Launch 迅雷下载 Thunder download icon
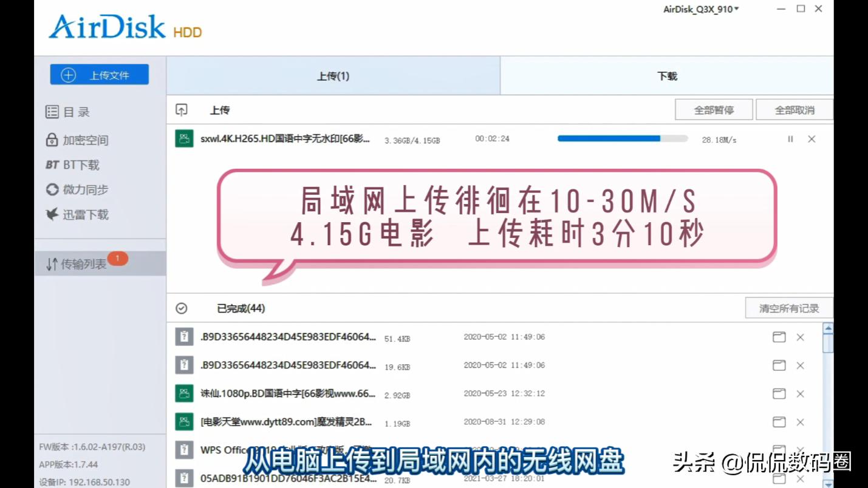The height and width of the screenshot is (488, 868). point(52,214)
